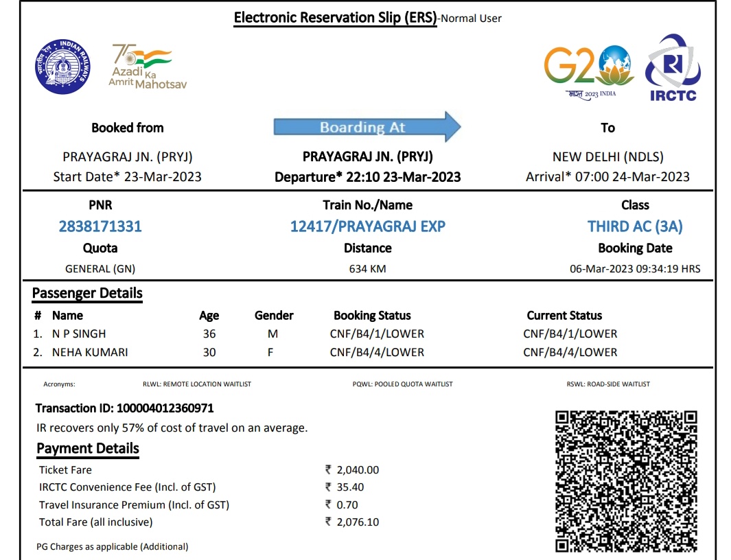Click the Booking Status column header
The image size is (731, 560).
(372, 316)
